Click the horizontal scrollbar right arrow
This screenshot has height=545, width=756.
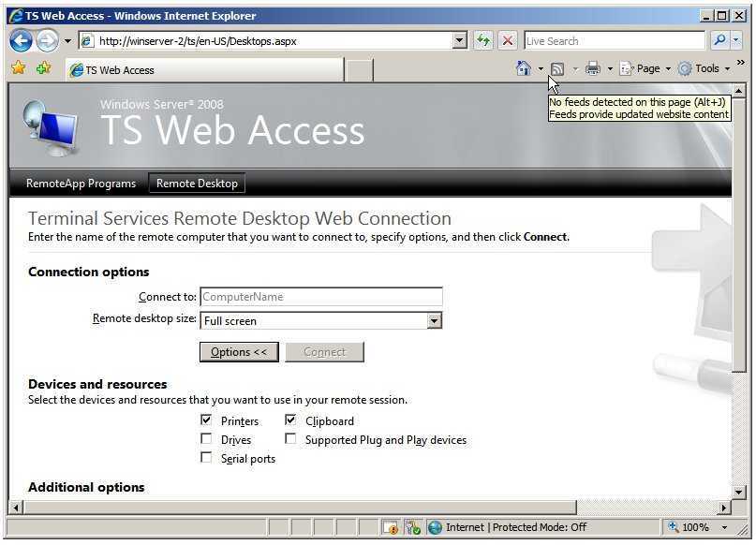[724, 508]
